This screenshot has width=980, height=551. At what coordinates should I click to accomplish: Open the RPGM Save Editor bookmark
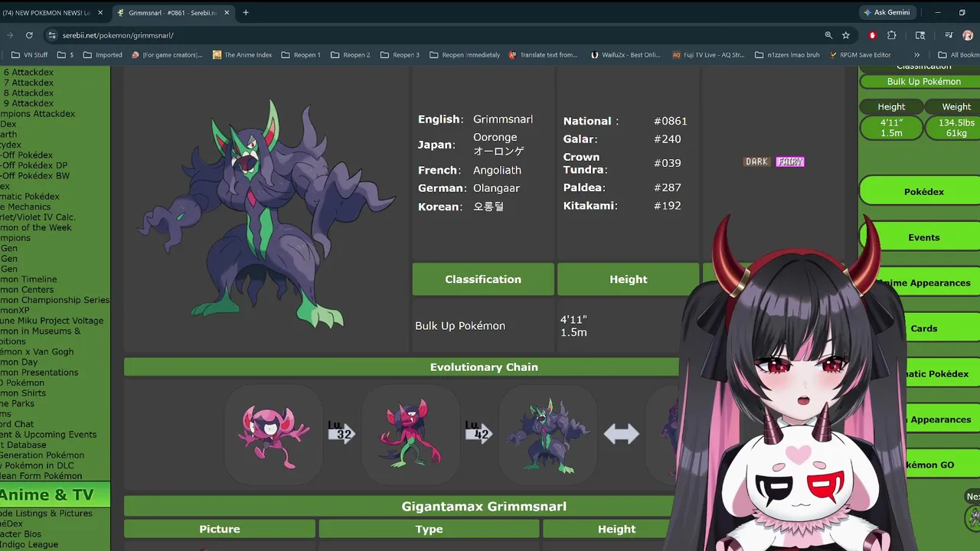point(860,55)
